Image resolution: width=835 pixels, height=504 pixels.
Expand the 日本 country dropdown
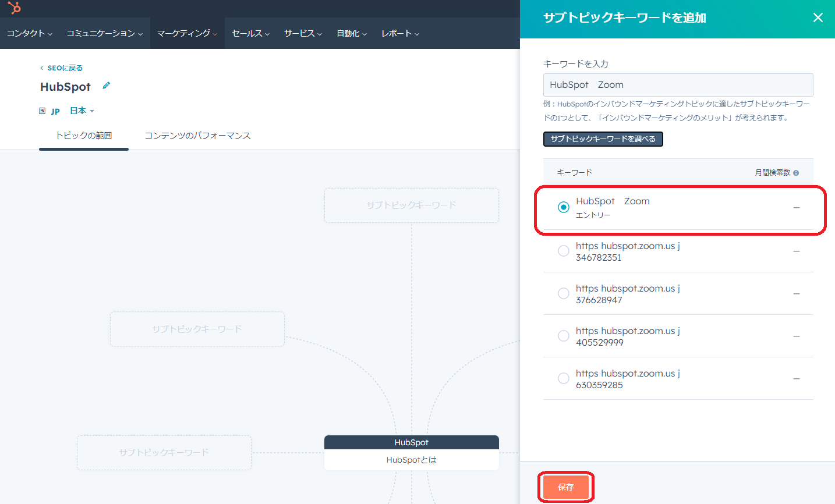(82, 111)
